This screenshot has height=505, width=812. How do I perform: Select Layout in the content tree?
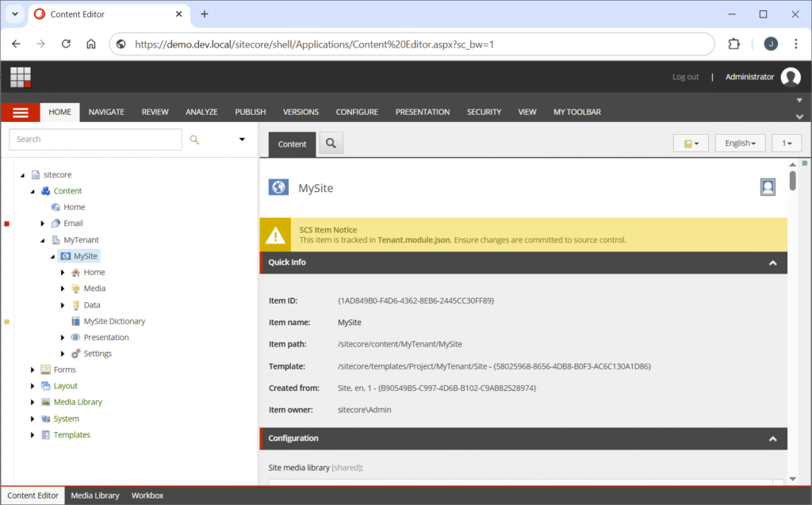coord(65,386)
